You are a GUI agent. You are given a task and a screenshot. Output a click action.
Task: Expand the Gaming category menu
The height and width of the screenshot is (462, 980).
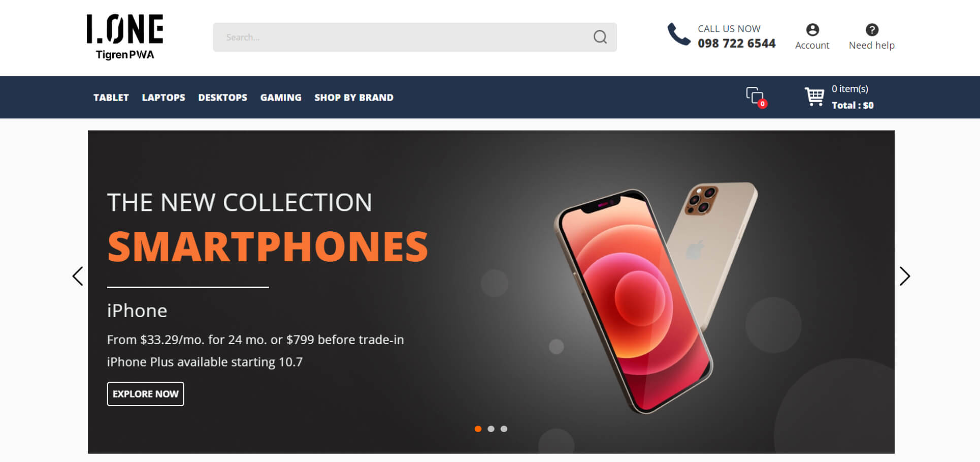pyautogui.click(x=281, y=98)
